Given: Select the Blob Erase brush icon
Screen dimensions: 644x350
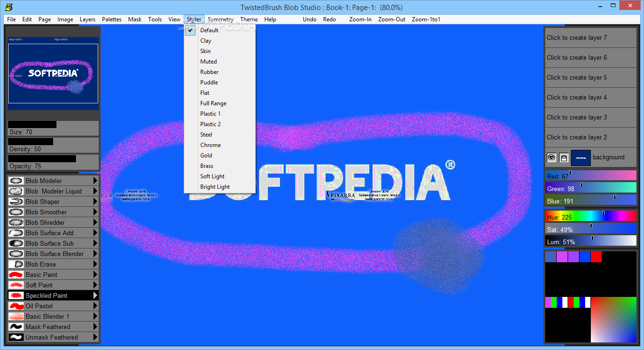Looking at the screenshot, I should coord(16,264).
